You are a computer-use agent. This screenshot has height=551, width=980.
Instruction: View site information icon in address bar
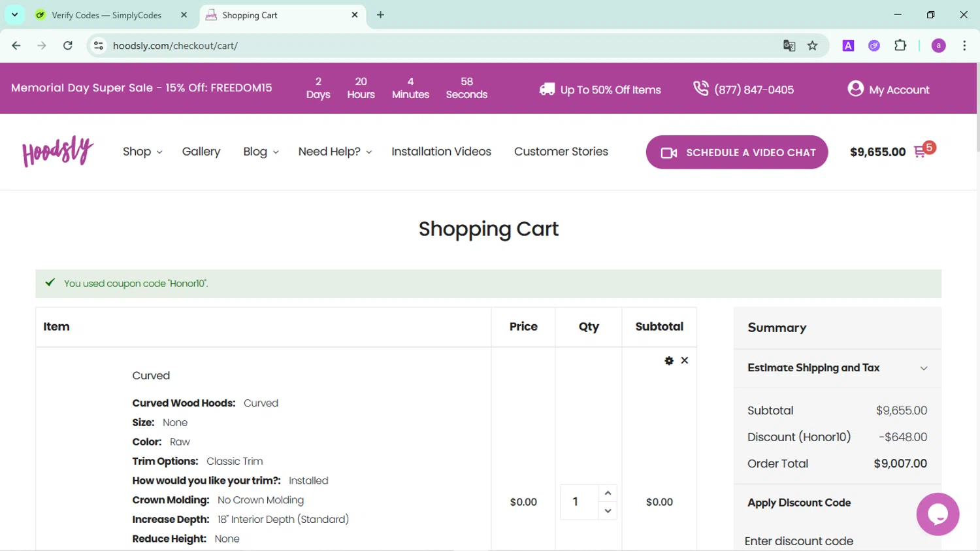coord(99,46)
